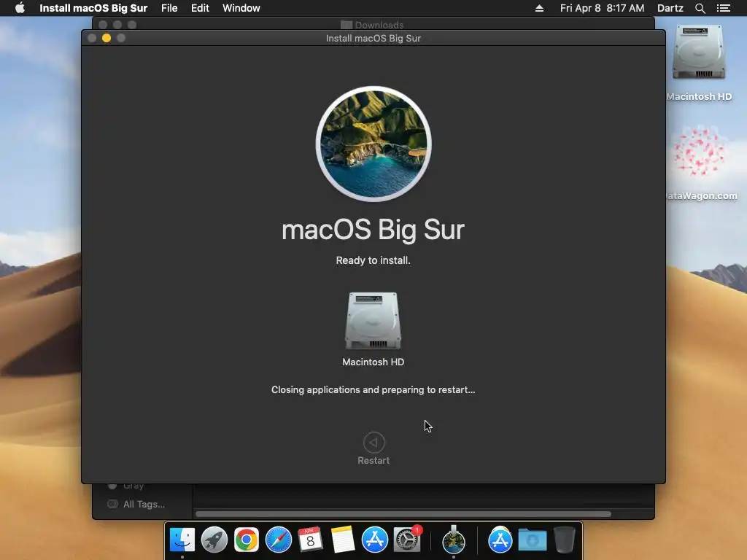Click the Big Sur installer Dock icon
The height and width of the screenshot is (560, 747).
(454, 540)
